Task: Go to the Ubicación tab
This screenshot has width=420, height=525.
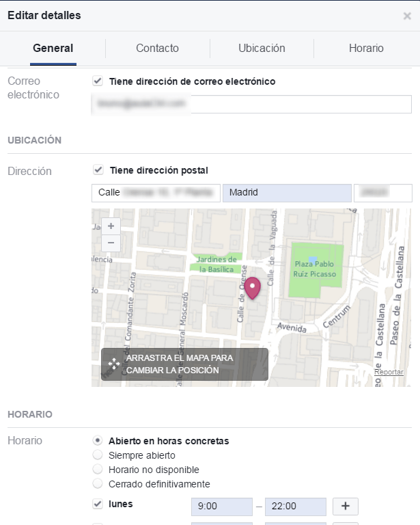Action: click(x=262, y=49)
